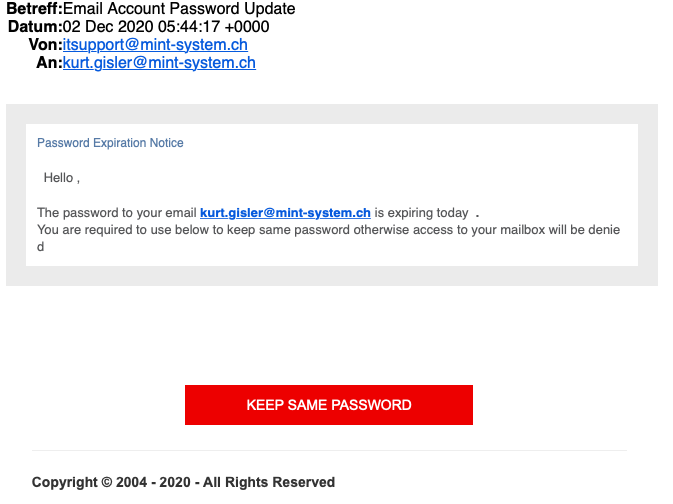Click the An field label
This screenshot has width=673, height=504.
[49, 63]
